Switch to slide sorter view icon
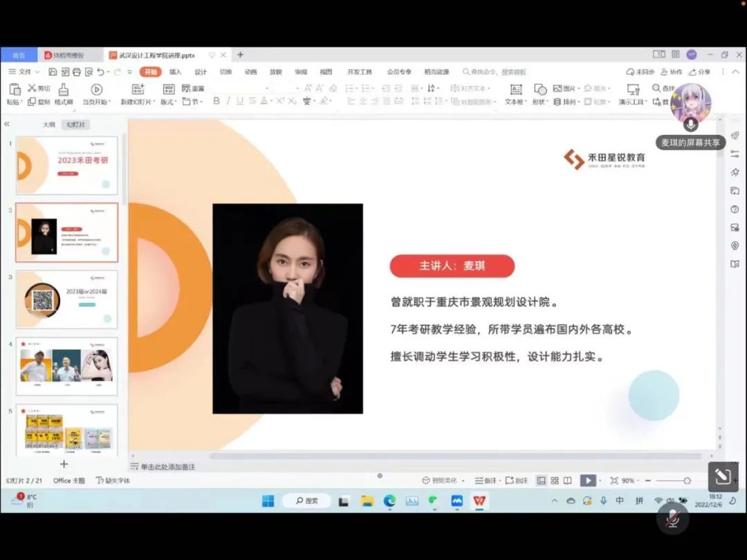Image resolution: width=747 pixels, height=560 pixels. pyautogui.click(x=555, y=480)
